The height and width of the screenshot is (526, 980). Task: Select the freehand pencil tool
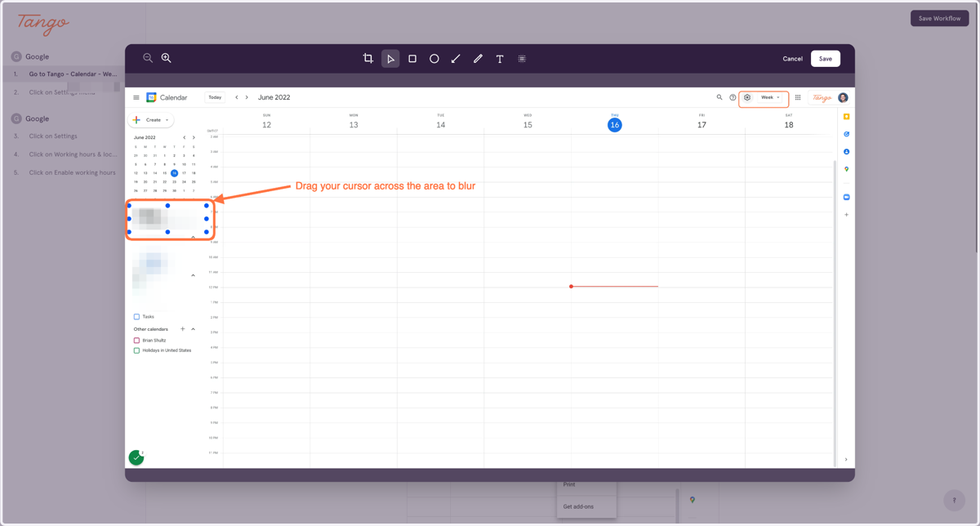[x=478, y=59]
